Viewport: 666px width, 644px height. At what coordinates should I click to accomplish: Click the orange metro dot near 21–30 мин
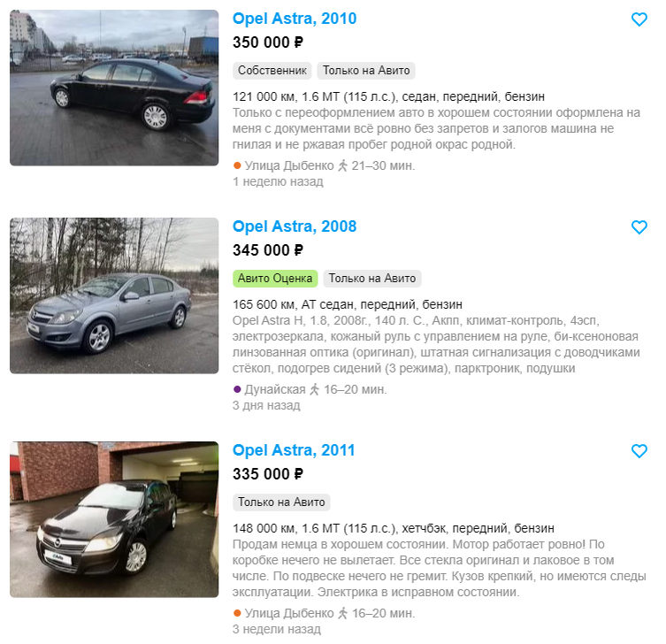pos(237,165)
